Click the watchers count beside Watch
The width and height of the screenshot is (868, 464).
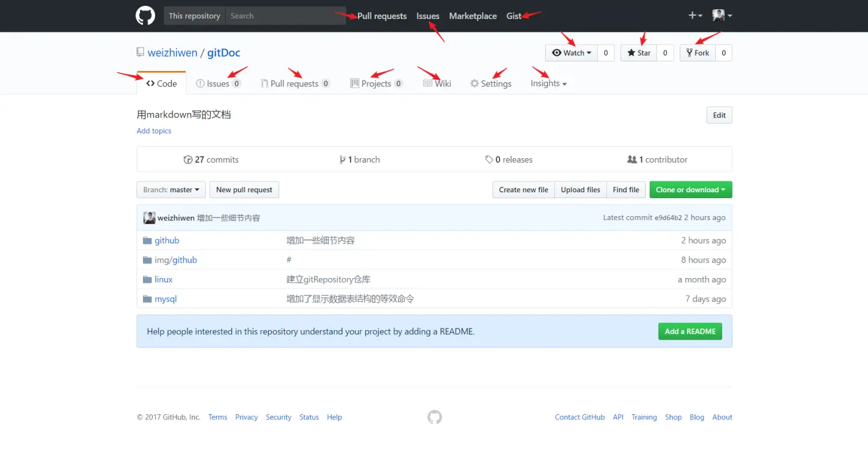(x=605, y=53)
